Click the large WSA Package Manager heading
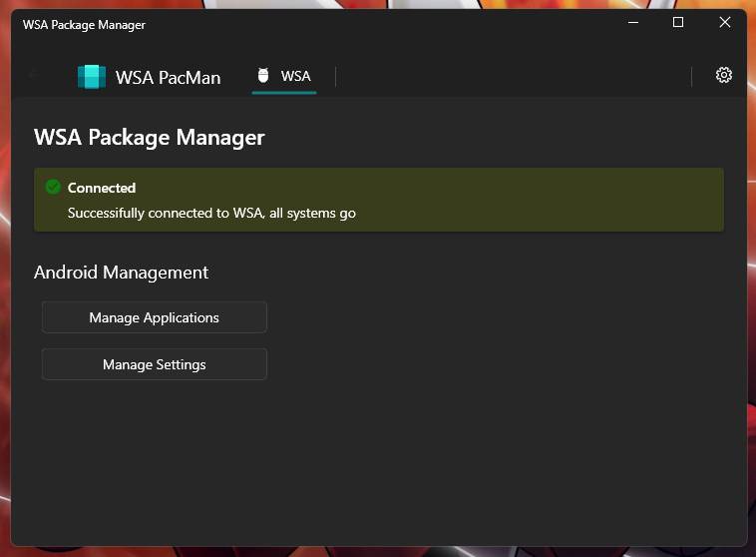The image size is (756, 557). [x=150, y=138]
